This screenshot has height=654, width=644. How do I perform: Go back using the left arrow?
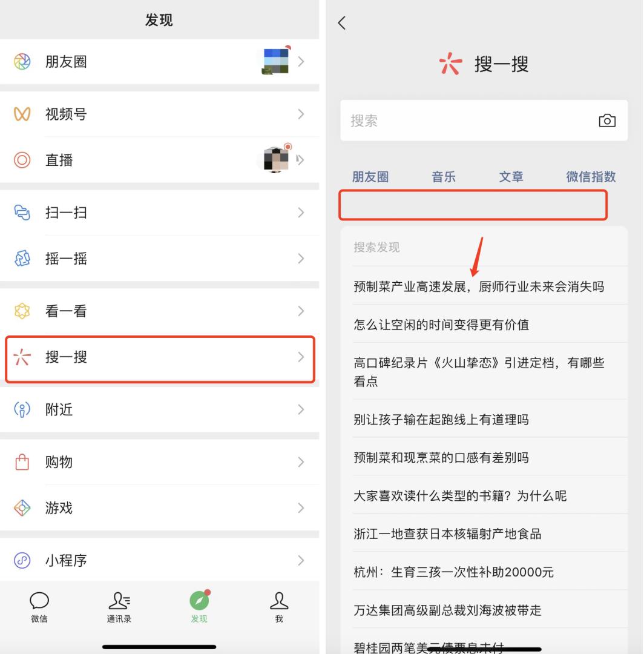coord(342,22)
